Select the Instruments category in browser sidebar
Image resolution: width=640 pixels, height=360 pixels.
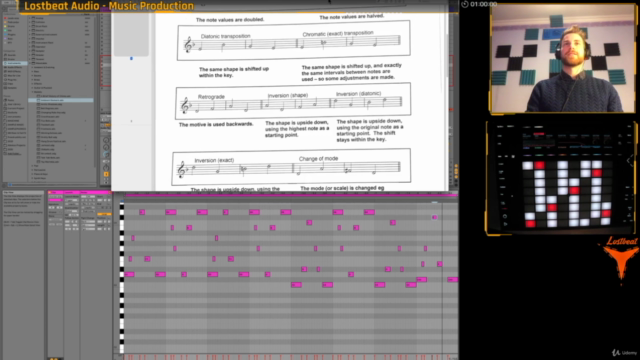(x=14, y=63)
